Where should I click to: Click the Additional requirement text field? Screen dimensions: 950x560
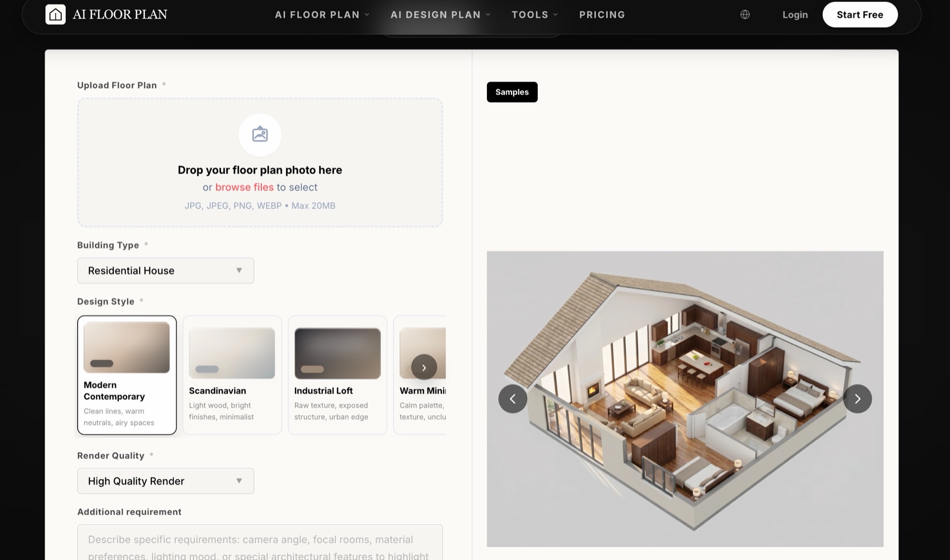tap(260, 543)
